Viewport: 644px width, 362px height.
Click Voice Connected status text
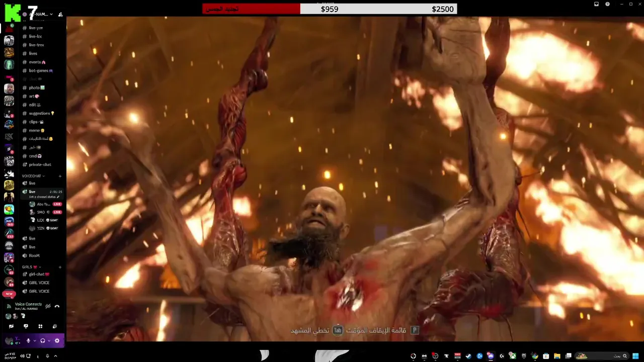[x=28, y=304]
